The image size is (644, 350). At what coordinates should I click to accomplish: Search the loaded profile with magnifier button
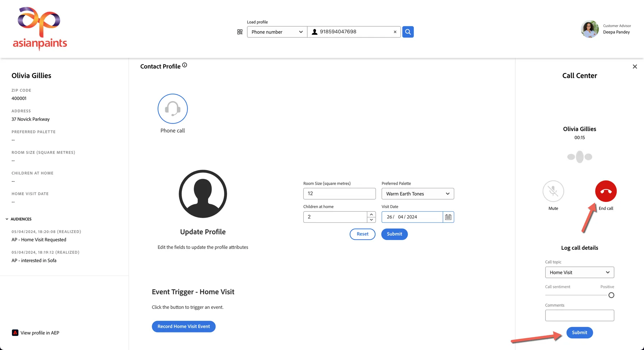408,32
